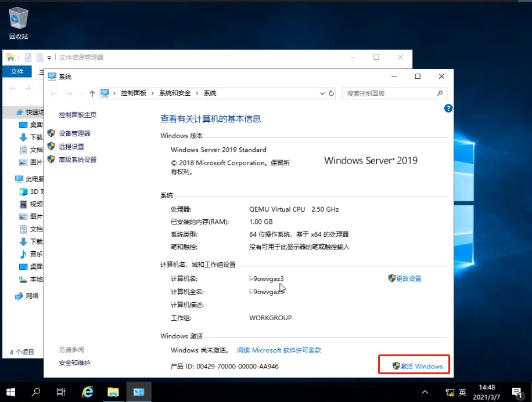Open the Start menu on the taskbar
Image resolution: width=532 pixels, height=402 pixels.
click(x=10, y=392)
